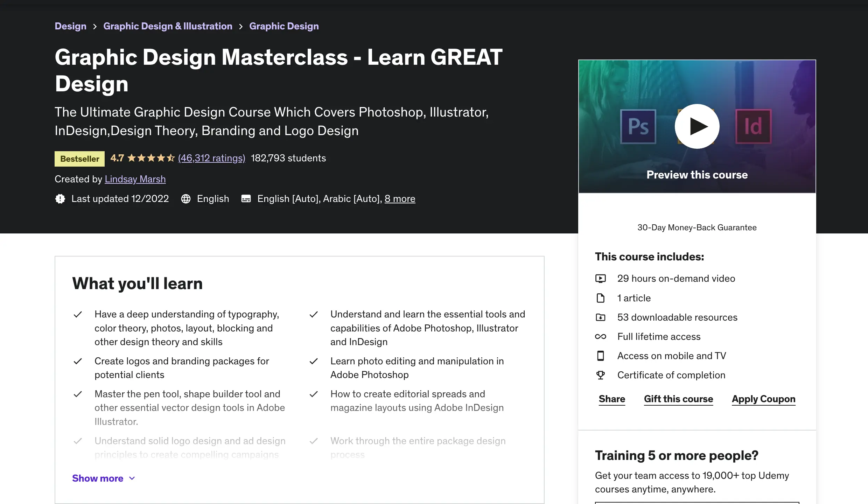Click the lifetime access infinity icon
Screen dimensions: 868x504
click(601, 337)
